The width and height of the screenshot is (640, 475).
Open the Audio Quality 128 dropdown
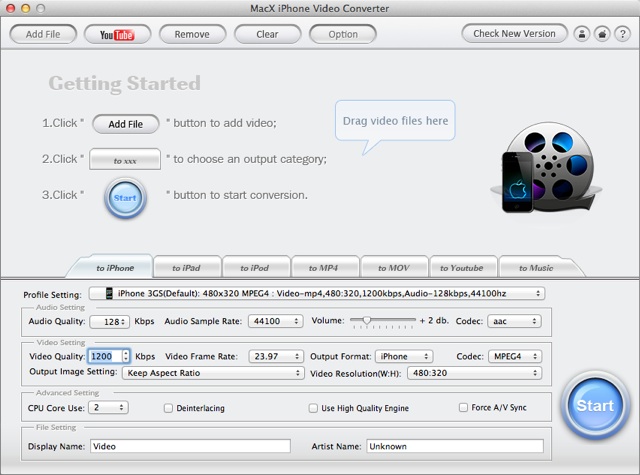tap(109, 322)
